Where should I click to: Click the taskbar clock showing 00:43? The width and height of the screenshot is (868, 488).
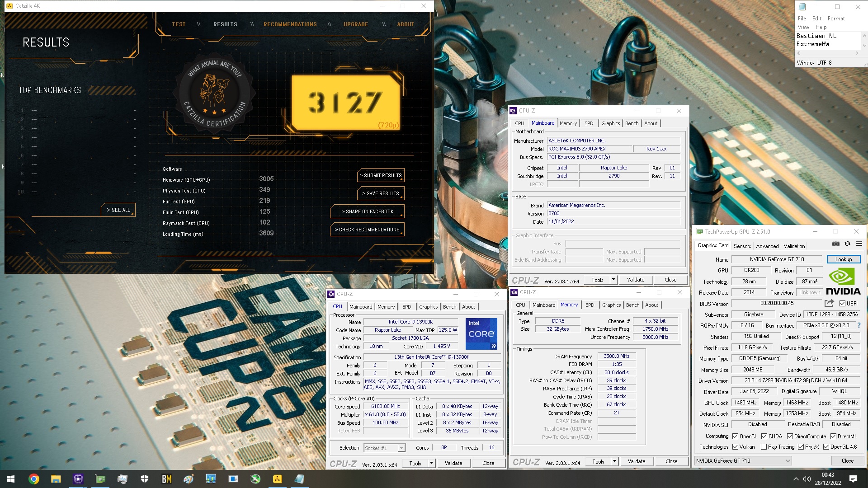[x=828, y=479]
